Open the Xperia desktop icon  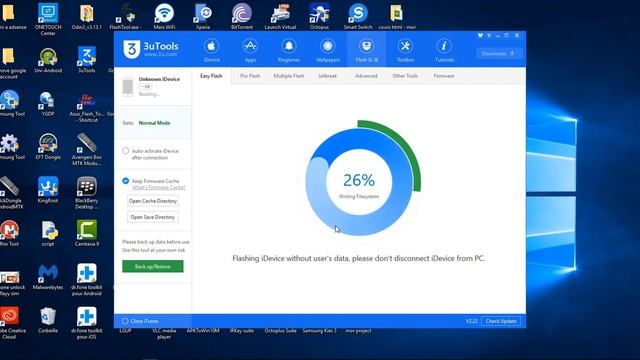coord(203,17)
